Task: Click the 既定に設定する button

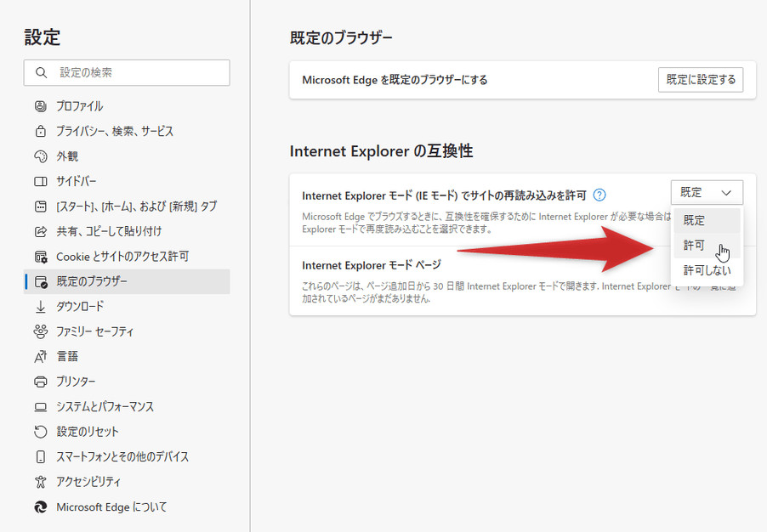Action: [x=701, y=80]
